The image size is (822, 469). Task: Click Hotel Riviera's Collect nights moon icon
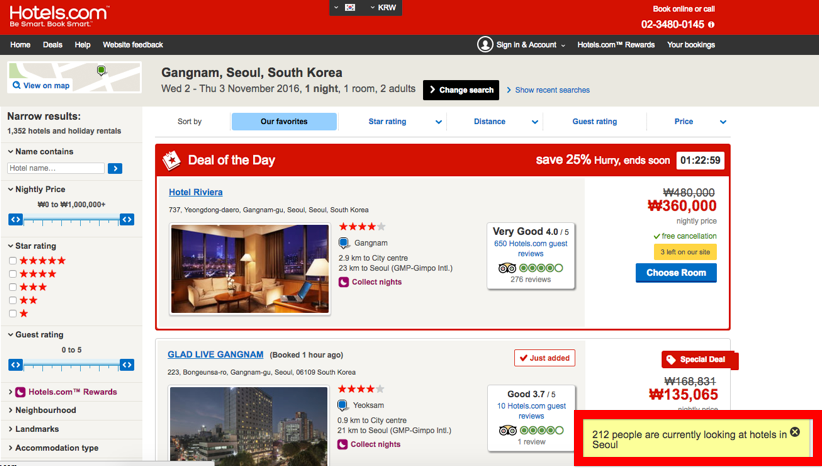(343, 282)
